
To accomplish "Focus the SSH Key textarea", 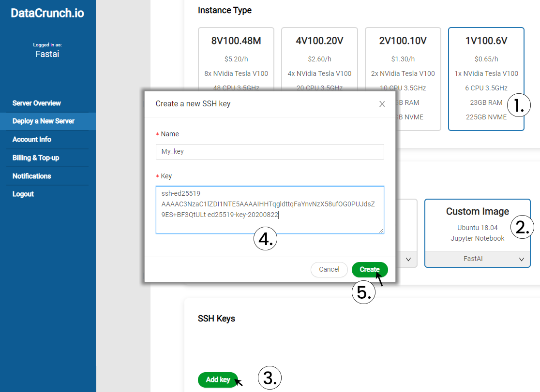I will [270, 209].
